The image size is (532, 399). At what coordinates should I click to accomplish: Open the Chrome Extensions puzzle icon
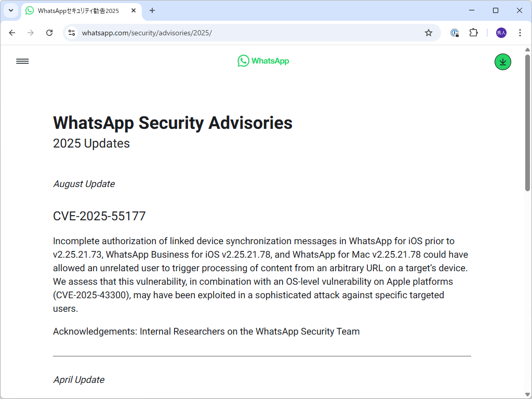coord(473,32)
